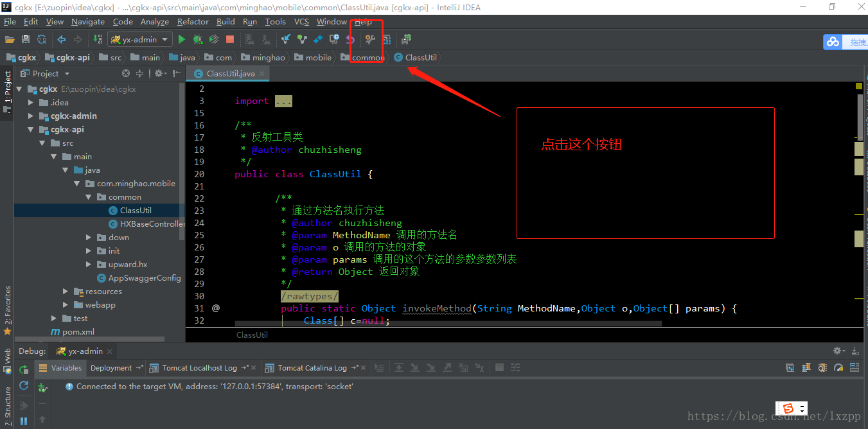Select AppSwaggerConfig in the project tree
Viewport: 868px width, 429px height.
[x=138, y=278]
